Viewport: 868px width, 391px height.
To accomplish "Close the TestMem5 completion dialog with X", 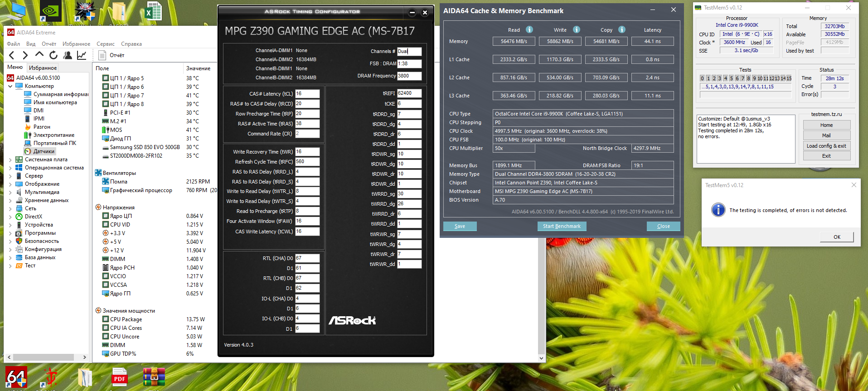I will pyautogui.click(x=854, y=185).
